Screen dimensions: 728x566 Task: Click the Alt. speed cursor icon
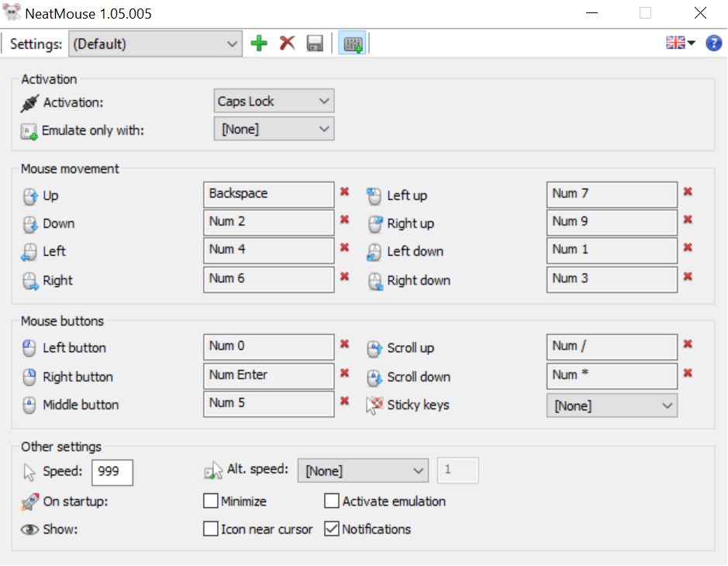(213, 471)
